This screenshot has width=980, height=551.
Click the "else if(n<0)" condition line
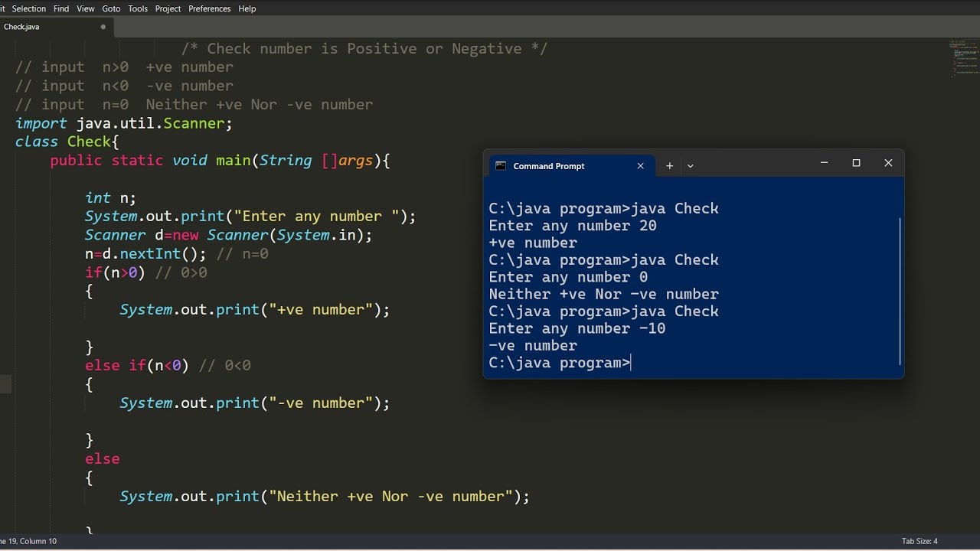pos(136,366)
